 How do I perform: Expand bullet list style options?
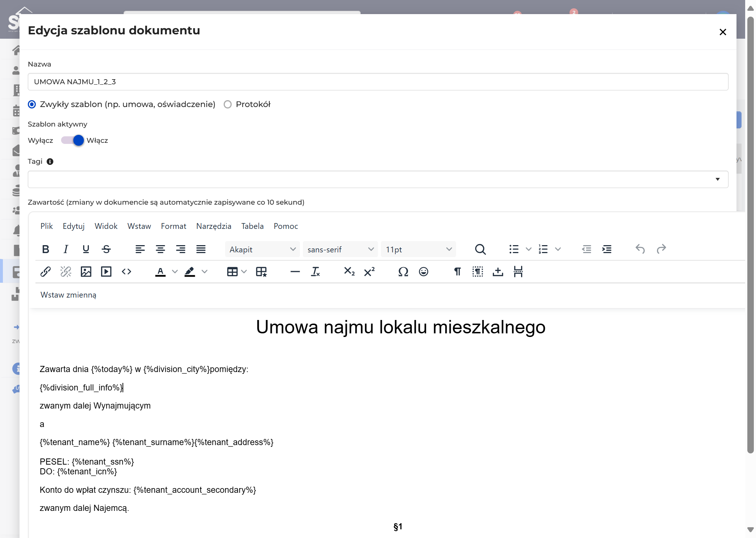[529, 249]
